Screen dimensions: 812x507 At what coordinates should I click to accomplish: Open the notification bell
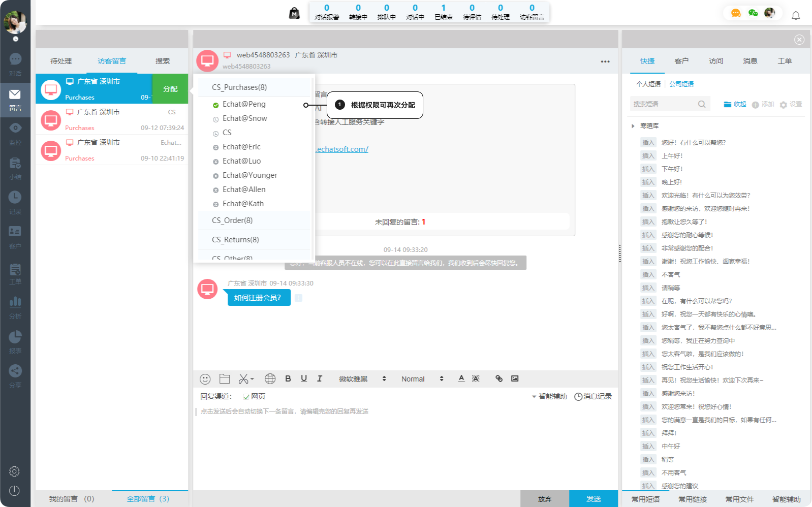point(796,15)
